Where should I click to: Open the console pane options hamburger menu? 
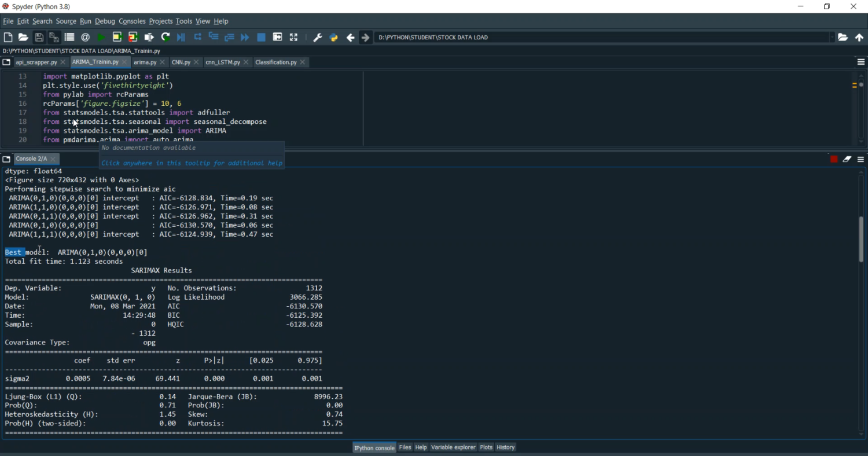860,159
